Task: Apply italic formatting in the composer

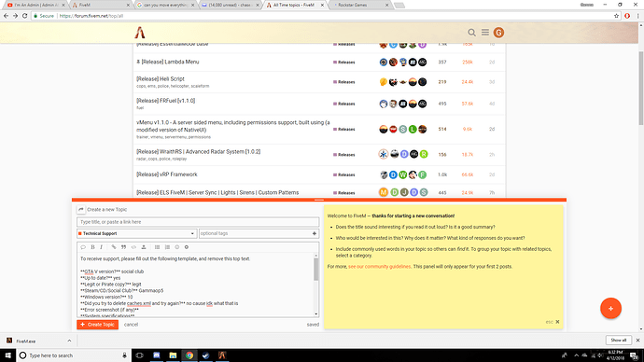Action: pyautogui.click(x=101, y=247)
